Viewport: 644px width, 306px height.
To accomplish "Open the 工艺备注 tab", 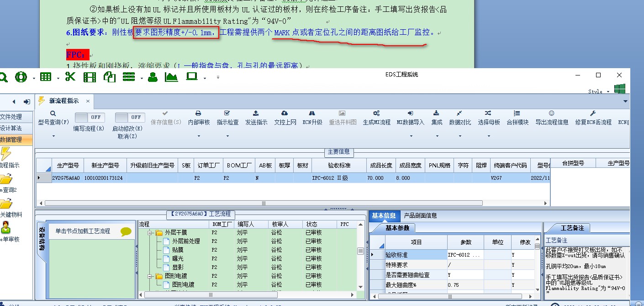I will click(572, 228).
